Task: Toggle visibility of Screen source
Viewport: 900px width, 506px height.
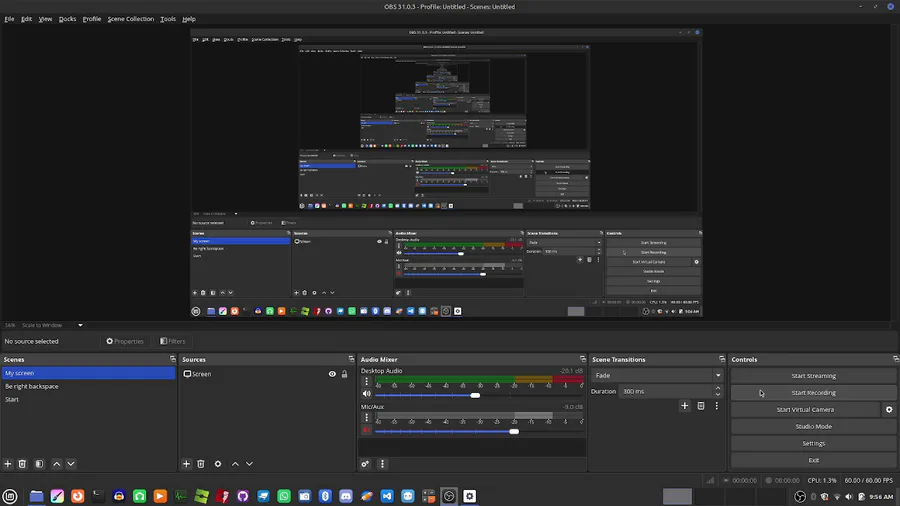Action: click(x=332, y=374)
